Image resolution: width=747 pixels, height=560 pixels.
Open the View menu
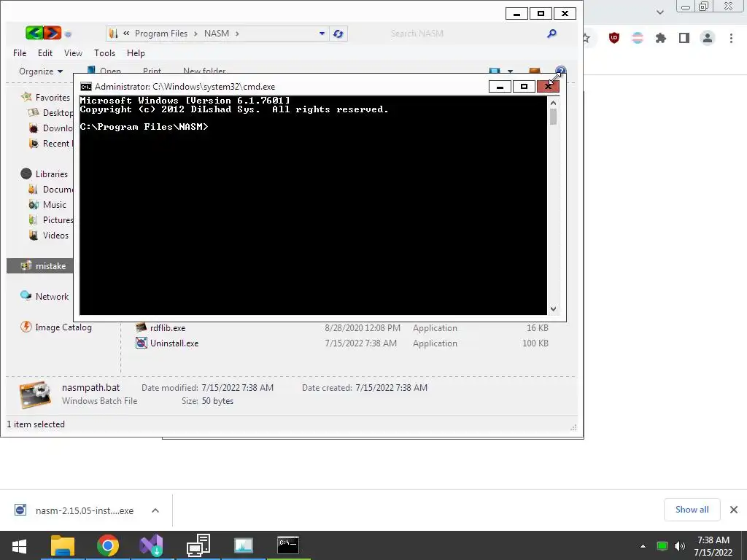pyautogui.click(x=74, y=52)
